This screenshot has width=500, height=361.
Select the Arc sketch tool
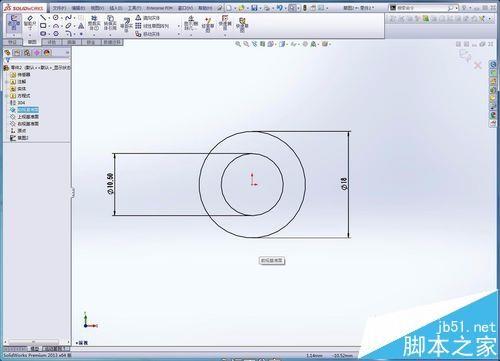56,25
